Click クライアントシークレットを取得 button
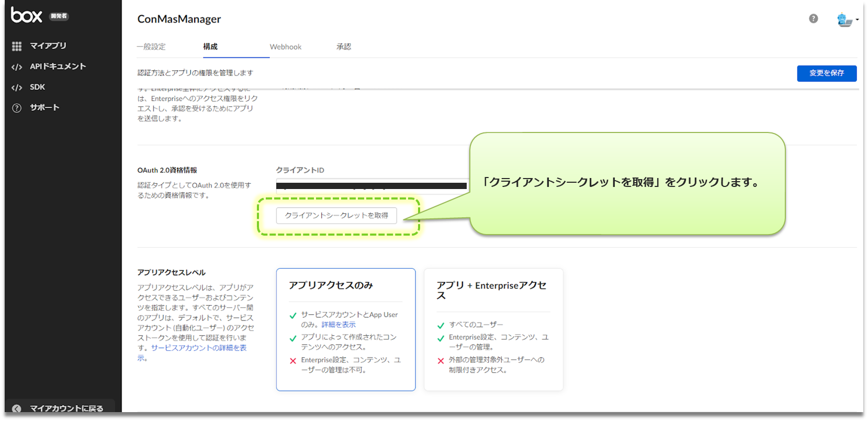The height and width of the screenshot is (421, 868). coord(336,216)
